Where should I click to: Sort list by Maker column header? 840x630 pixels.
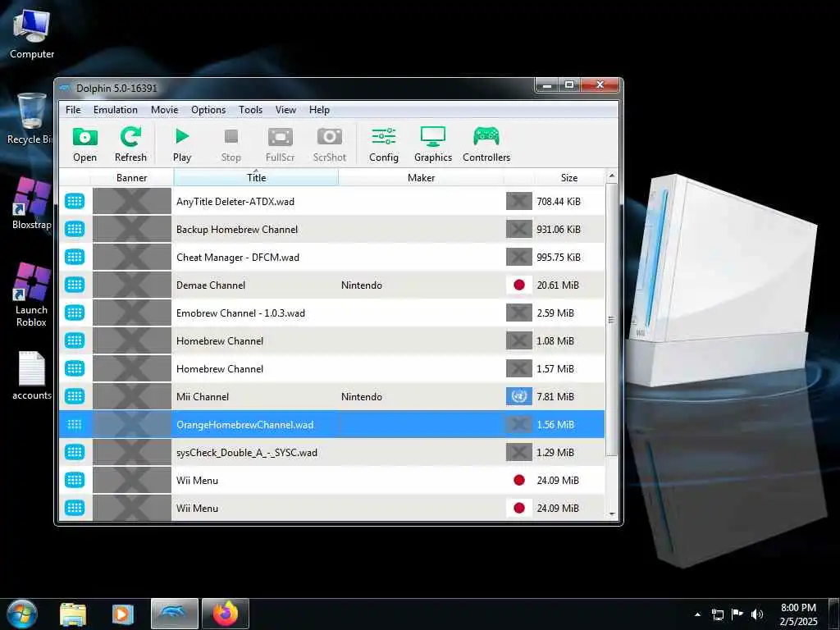(421, 178)
